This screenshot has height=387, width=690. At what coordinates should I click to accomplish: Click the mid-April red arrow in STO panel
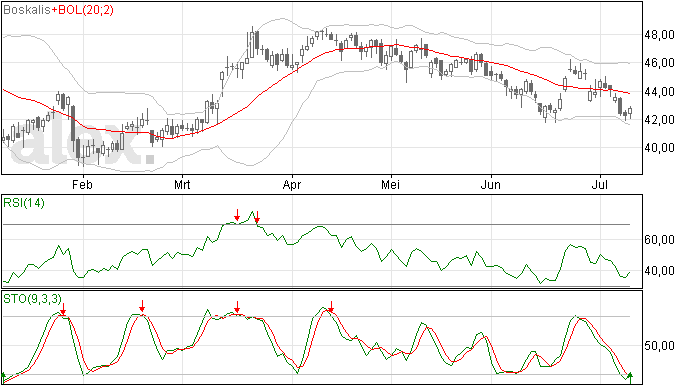(331, 307)
